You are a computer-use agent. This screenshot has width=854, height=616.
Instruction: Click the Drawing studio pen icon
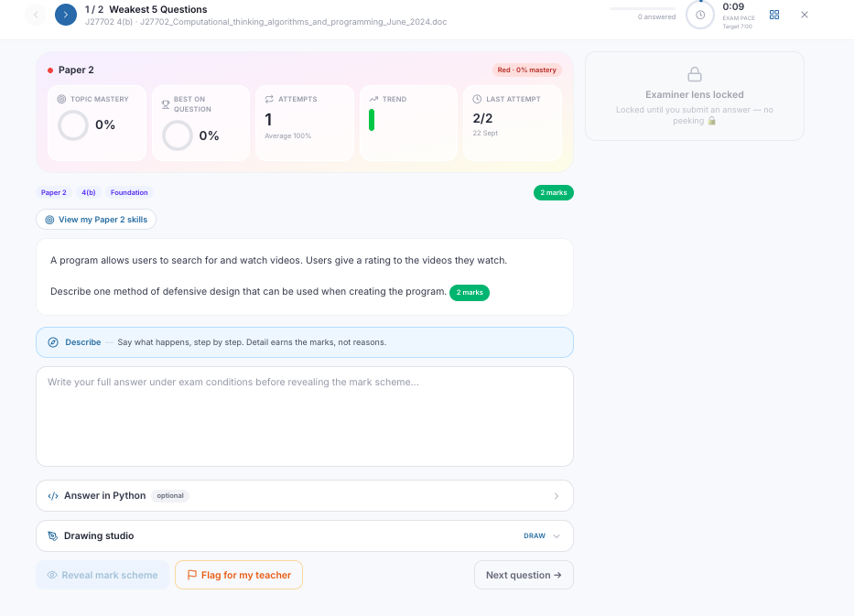coord(53,536)
